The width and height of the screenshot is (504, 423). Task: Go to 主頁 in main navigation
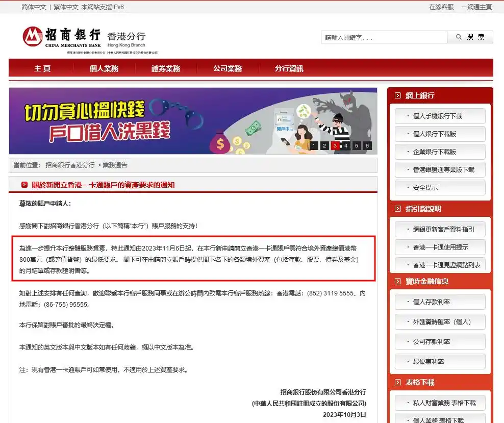(42, 69)
